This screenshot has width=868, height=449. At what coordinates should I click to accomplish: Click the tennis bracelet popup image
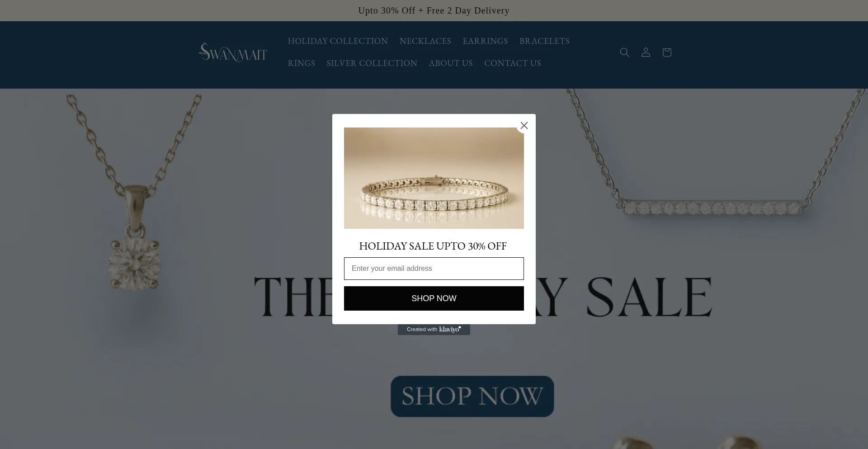434,178
